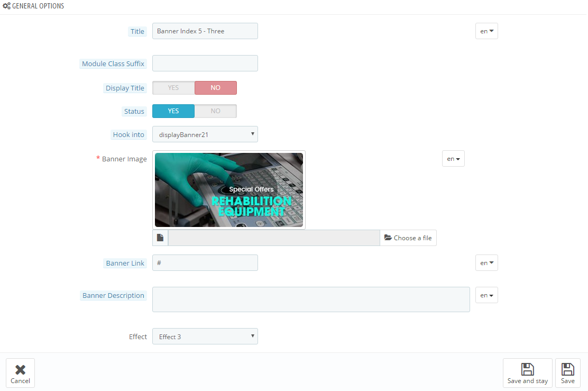588x391 pixels.
Task: Click the Rehabilition Equipment banner thumbnail
Action: 229,190
